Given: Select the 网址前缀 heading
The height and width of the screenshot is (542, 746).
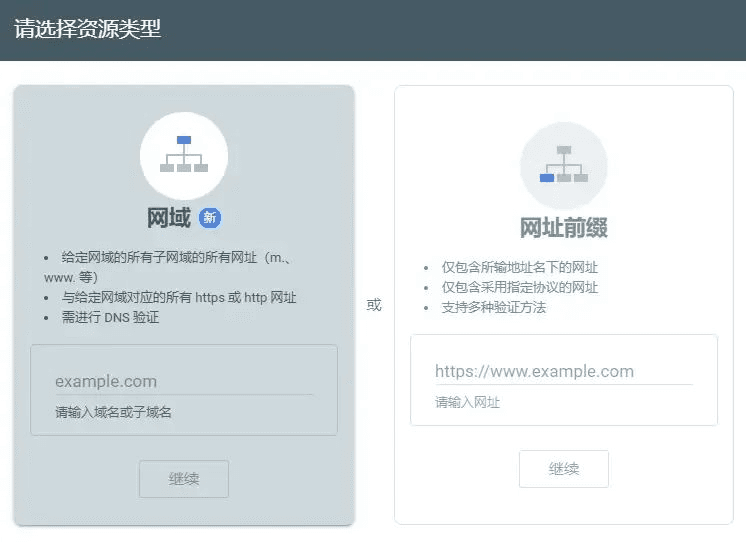Looking at the screenshot, I should click(564, 227).
